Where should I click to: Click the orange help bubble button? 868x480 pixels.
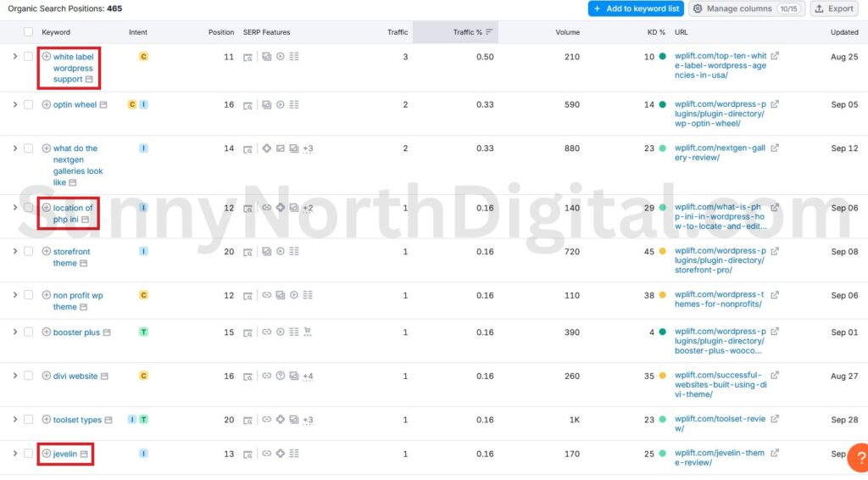coord(858,457)
